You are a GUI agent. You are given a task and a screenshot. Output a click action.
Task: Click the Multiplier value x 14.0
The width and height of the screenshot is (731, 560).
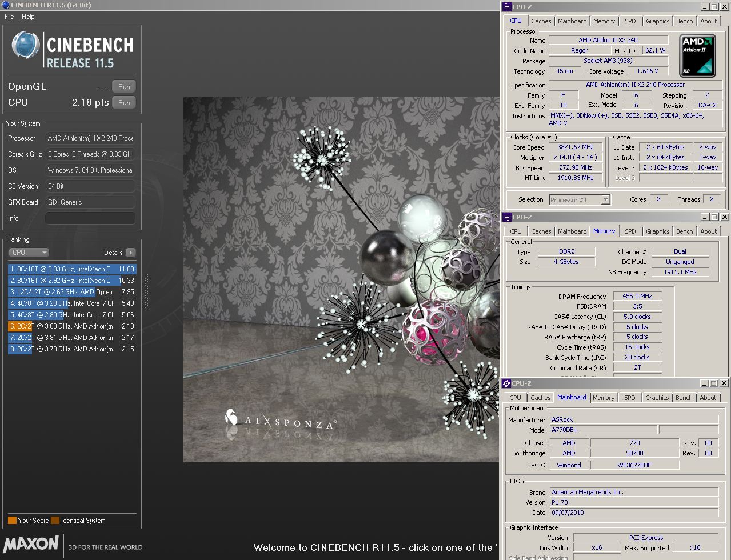(576, 157)
